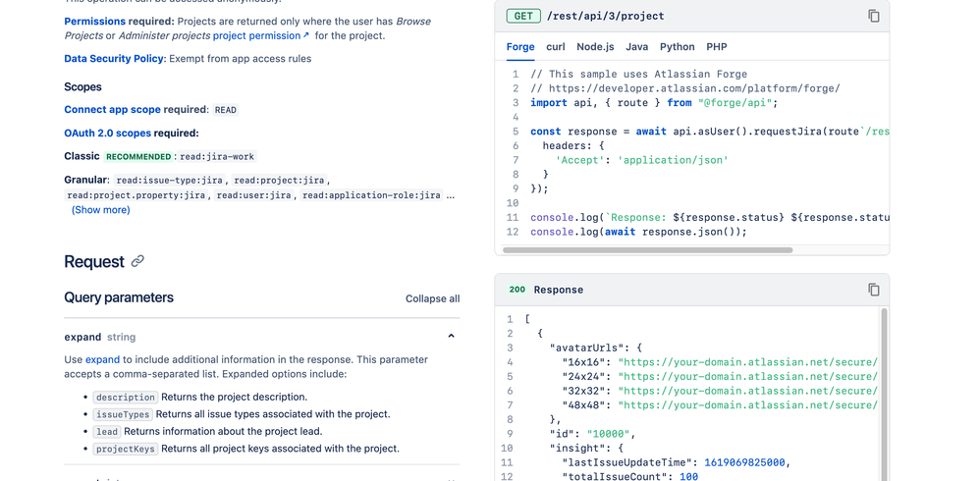Switch to the Node.js code tab
The height and width of the screenshot is (481, 980).
point(595,47)
